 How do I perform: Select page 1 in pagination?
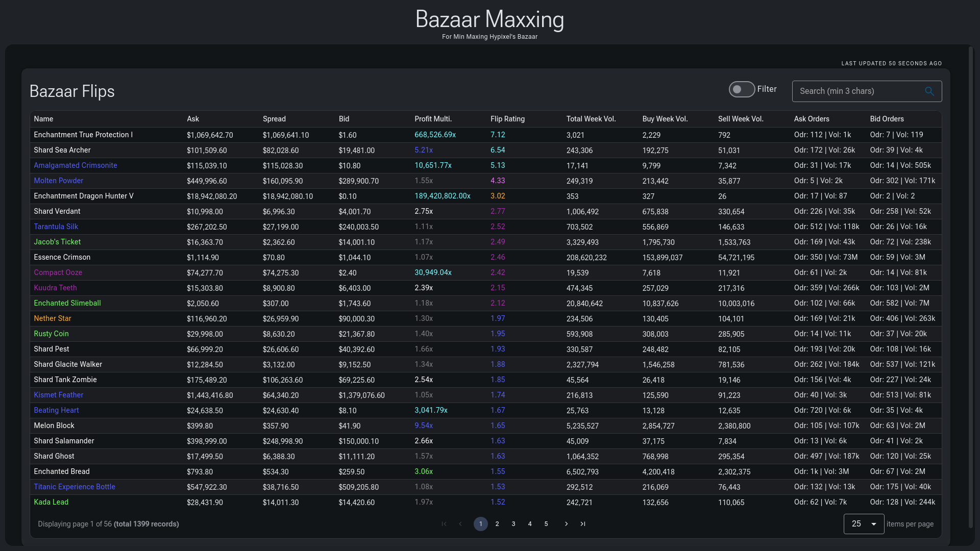(480, 524)
